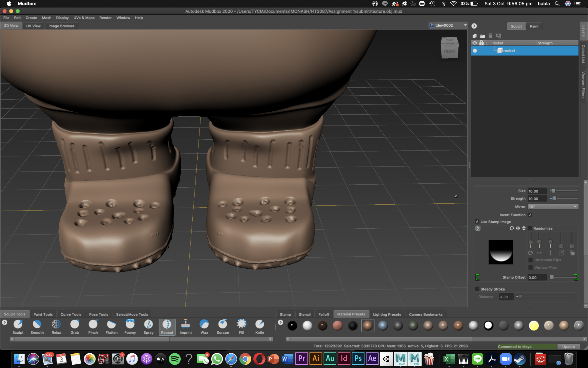Image resolution: width=588 pixels, height=368 pixels.
Task: Uncheck Invert Function checkbox
Action: point(530,215)
